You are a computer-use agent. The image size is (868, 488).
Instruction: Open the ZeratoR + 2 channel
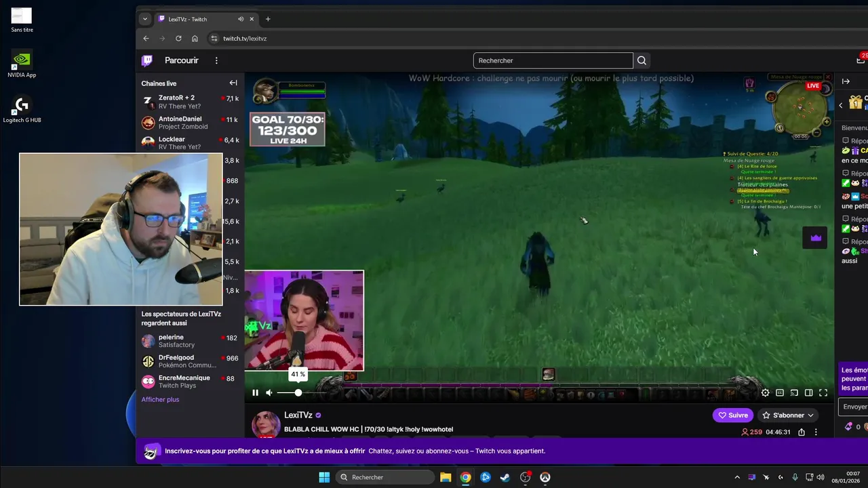(x=190, y=102)
